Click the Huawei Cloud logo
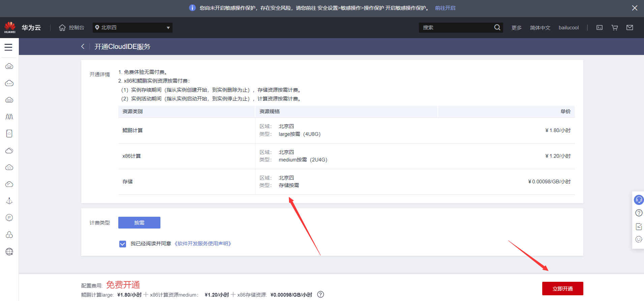Image resolution: width=644 pixels, height=301 pixels. pyautogui.click(x=10, y=27)
